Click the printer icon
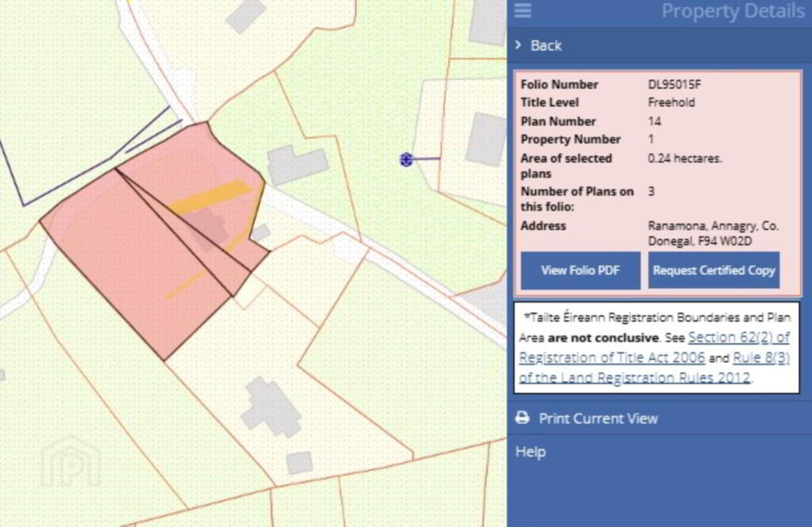 coord(523,418)
